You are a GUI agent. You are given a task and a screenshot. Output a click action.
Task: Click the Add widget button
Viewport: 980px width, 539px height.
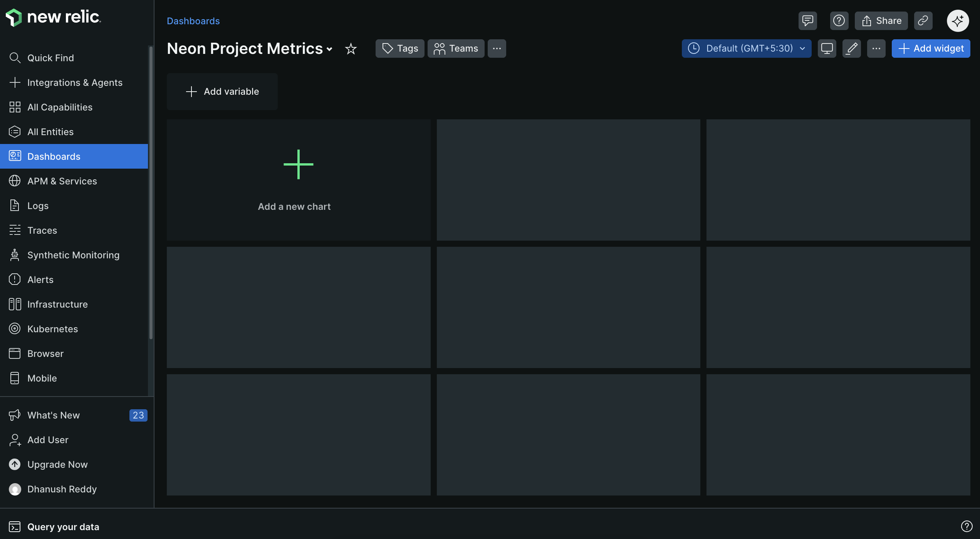pos(931,49)
